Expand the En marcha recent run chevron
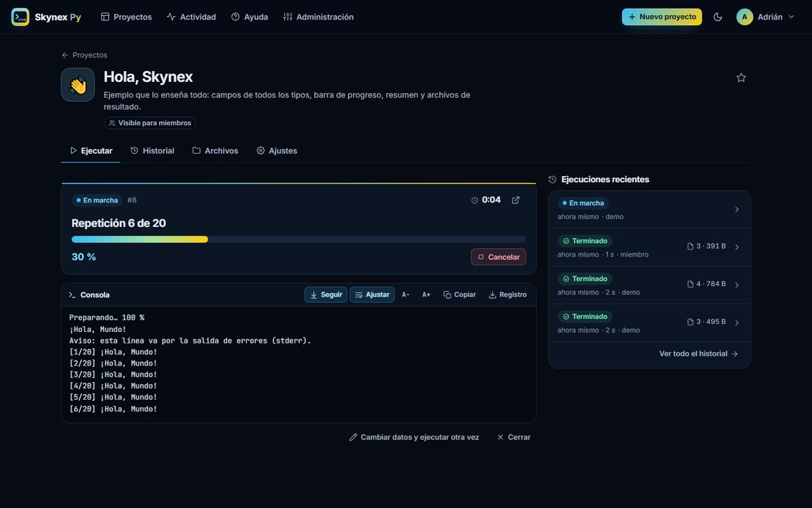The image size is (812, 508). (x=737, y=209)
